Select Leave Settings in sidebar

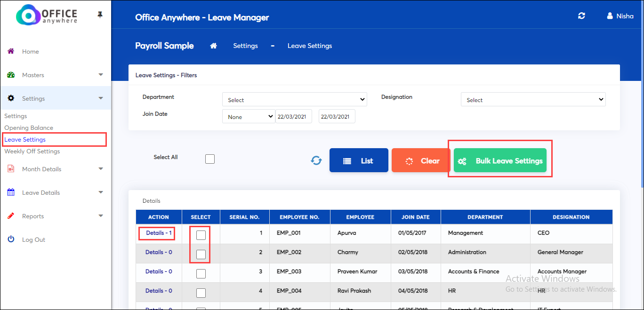click(25, 140)
